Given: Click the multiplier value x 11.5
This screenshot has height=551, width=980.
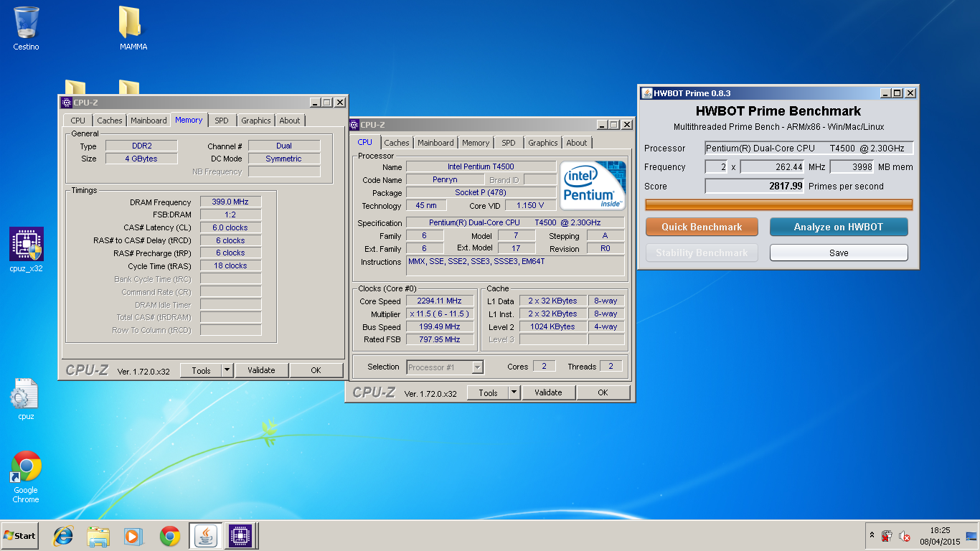Looking at the screenshot, I should [439, 314].
